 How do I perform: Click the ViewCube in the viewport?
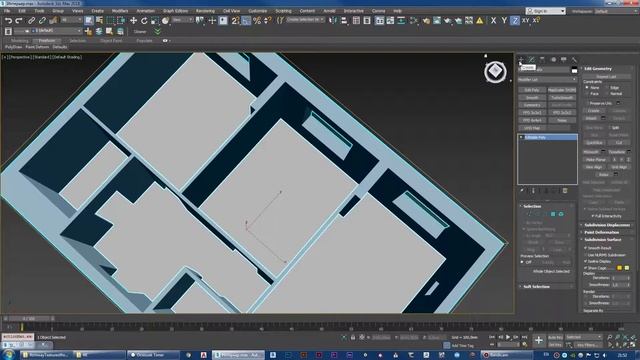coord(496,72)
